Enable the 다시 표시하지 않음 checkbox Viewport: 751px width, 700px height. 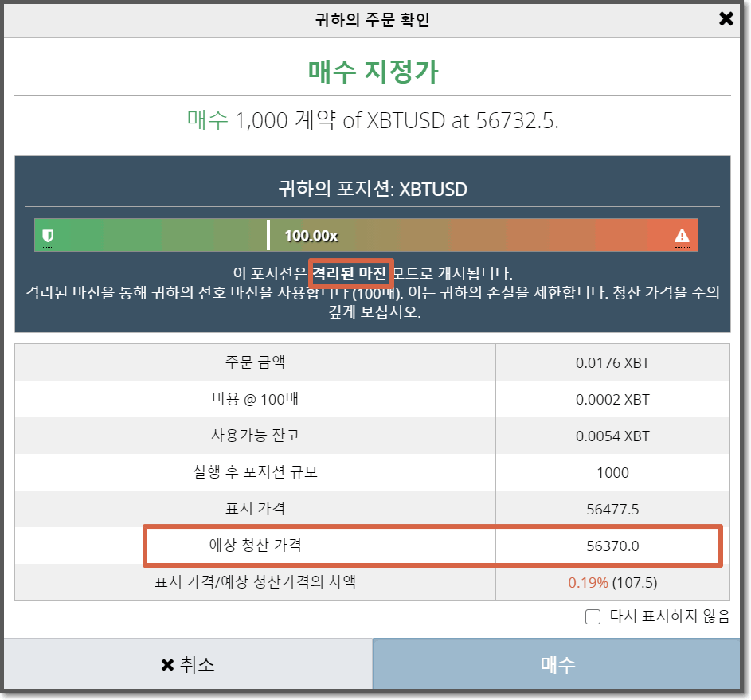tap(593, 616)
